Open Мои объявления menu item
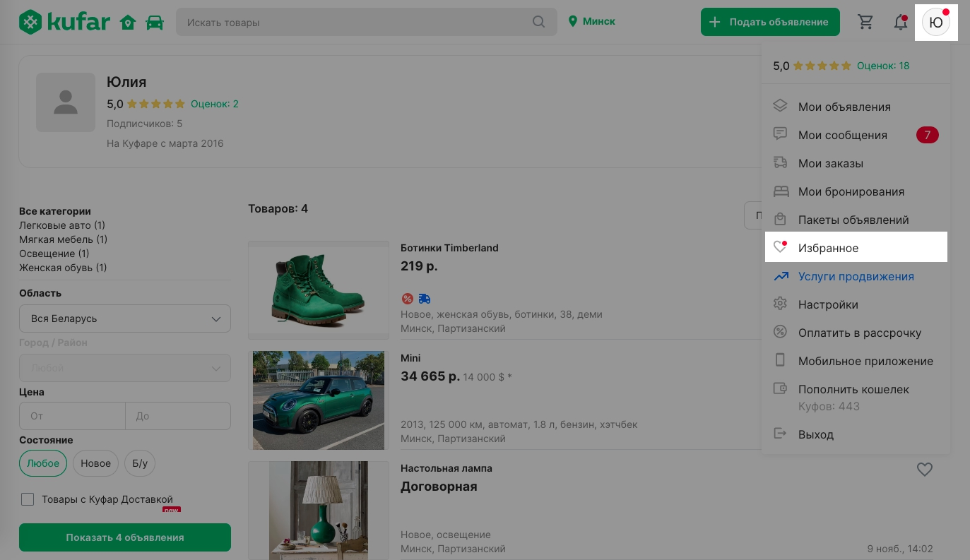Image resolution: width=970 pixels, height=560 pixels. click(x=856, y=107)
